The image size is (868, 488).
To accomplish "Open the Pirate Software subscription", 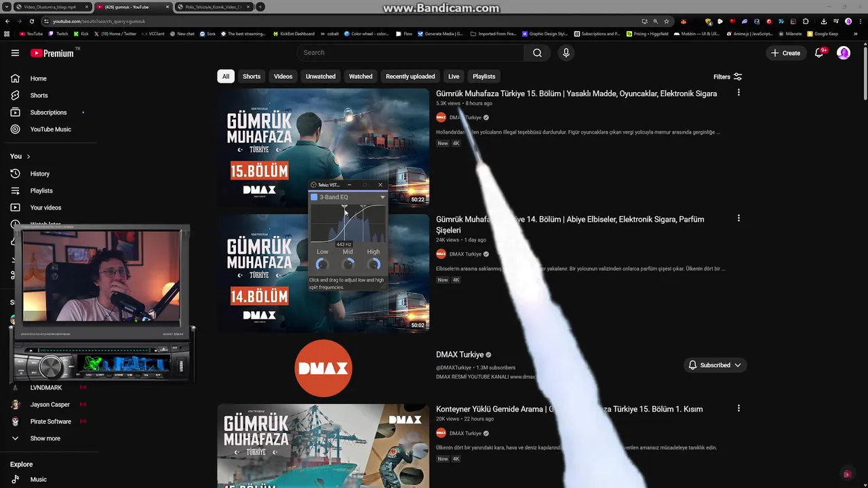I will point(50,422).
